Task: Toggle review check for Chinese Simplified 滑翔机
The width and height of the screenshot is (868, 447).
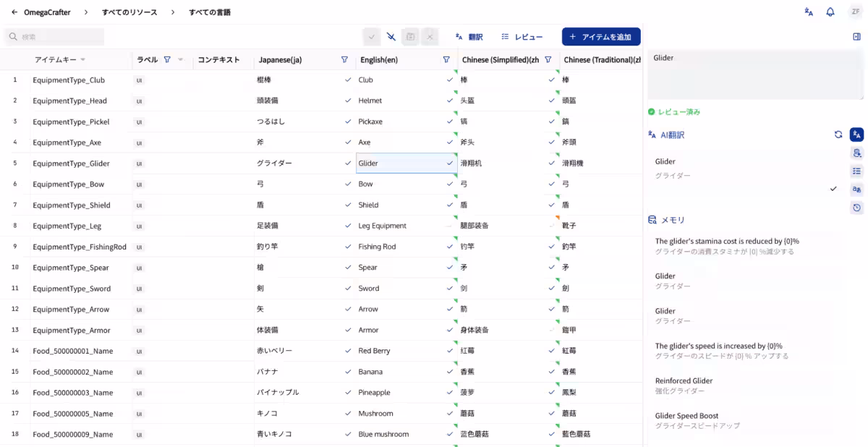Action: [552, 163]
